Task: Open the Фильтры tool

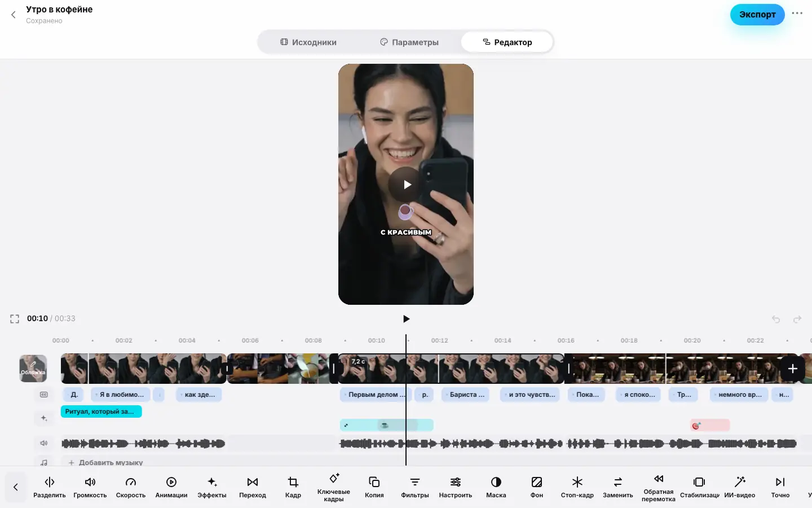Action: [x=415, y=487]
